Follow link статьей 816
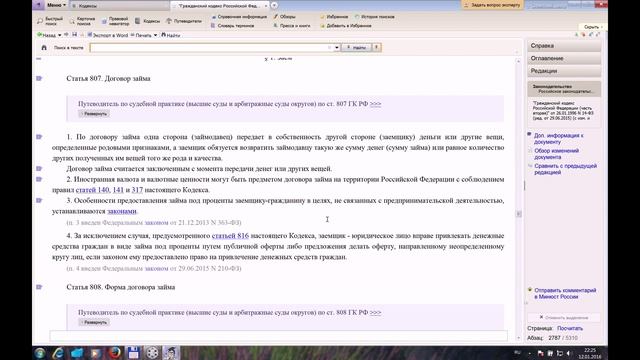The height and width of the screenshot is (360, 640). (230, 236)
